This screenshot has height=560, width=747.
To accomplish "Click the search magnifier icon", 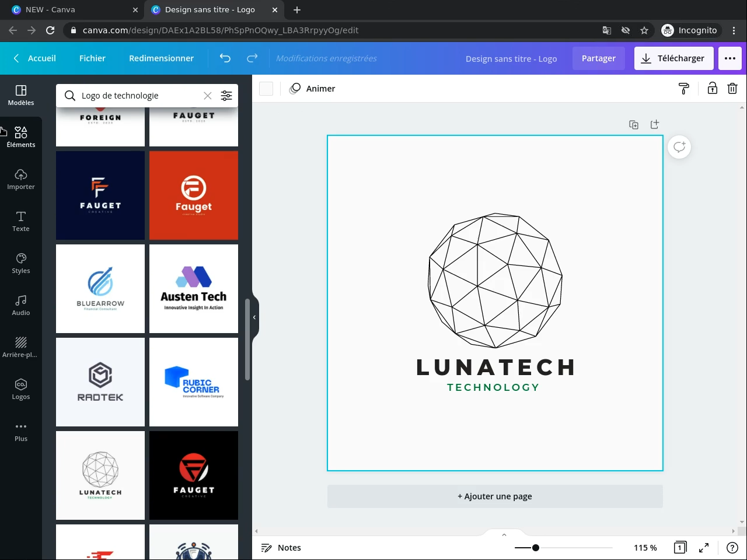I will coord(70,96).
